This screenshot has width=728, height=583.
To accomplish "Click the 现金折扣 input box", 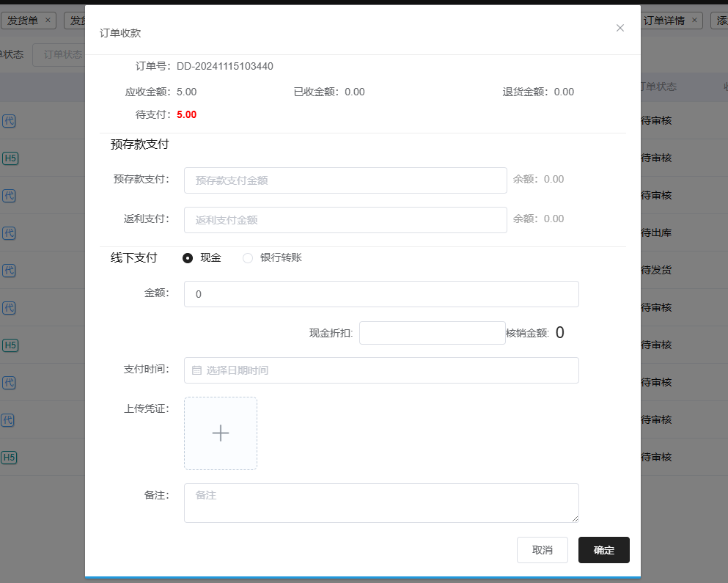I will coord(432,333).
